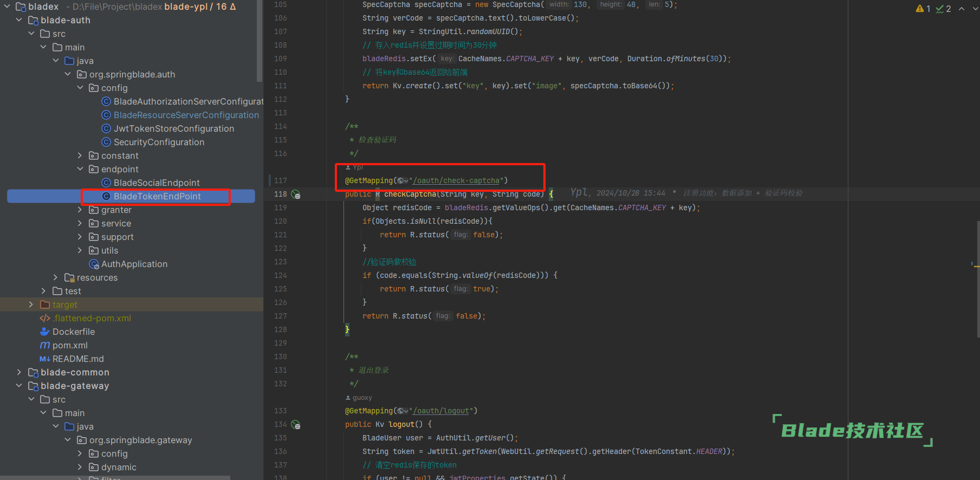Image resolution: width=980 pixels, height=480 pixels.
Task: Open BladeTokenEndPoint class in project tree
Action: click(x=157, y=196)
